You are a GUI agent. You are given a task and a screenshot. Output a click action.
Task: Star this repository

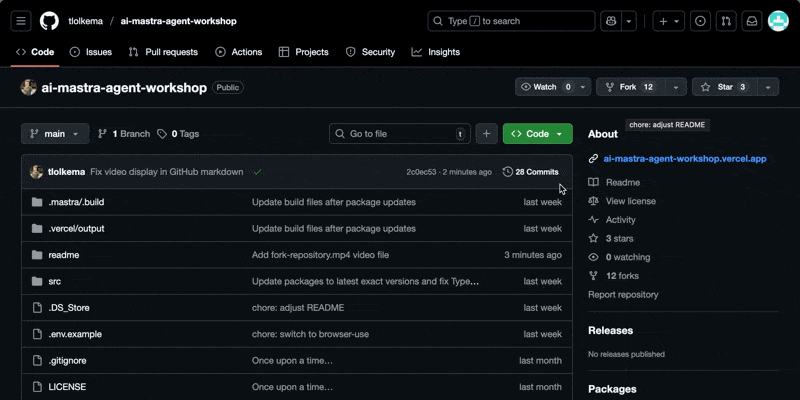pos(724,87)
